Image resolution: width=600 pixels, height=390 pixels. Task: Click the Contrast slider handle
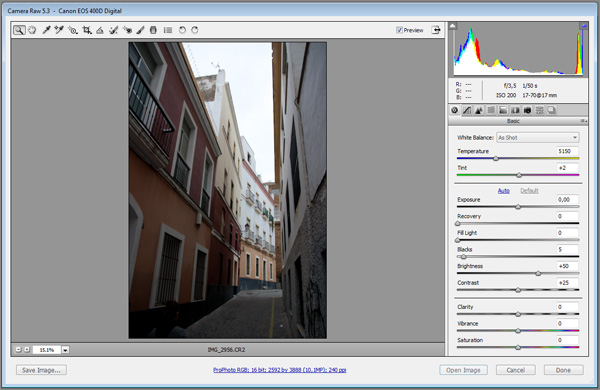tap(518, 290)
